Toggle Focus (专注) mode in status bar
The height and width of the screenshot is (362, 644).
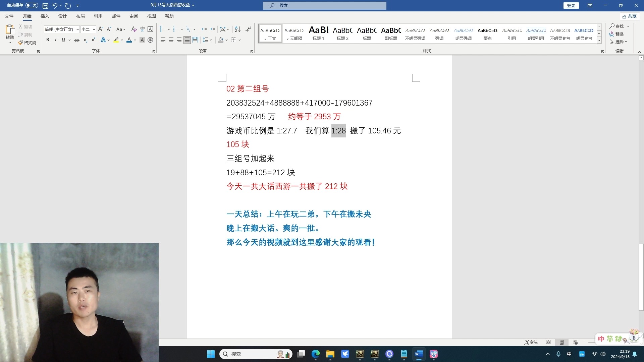531,342
